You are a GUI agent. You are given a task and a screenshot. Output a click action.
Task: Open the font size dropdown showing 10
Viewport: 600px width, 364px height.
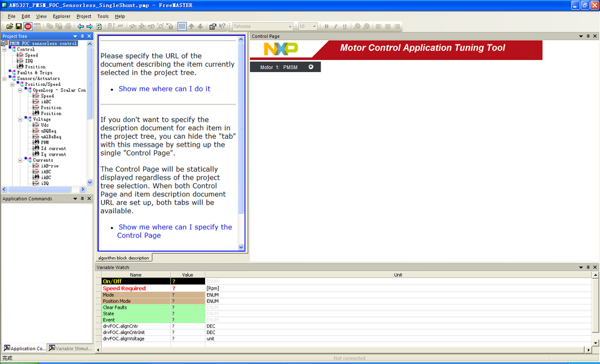(314, 26)
